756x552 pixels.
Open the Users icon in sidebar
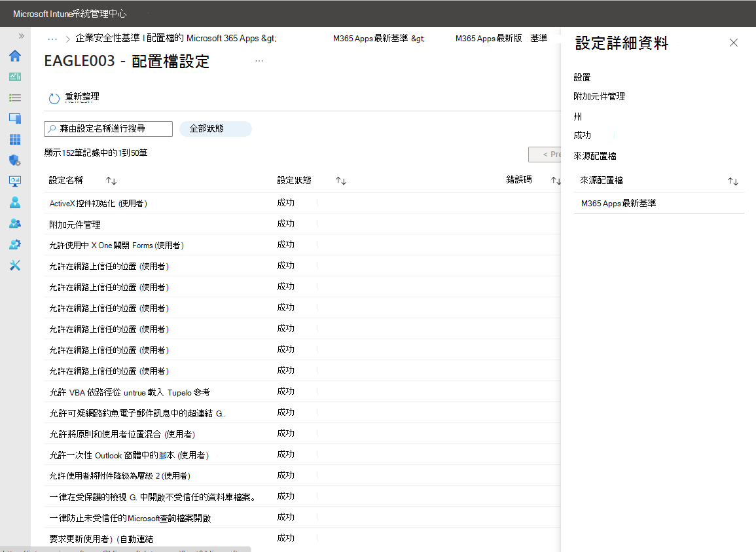coord(15,202)
